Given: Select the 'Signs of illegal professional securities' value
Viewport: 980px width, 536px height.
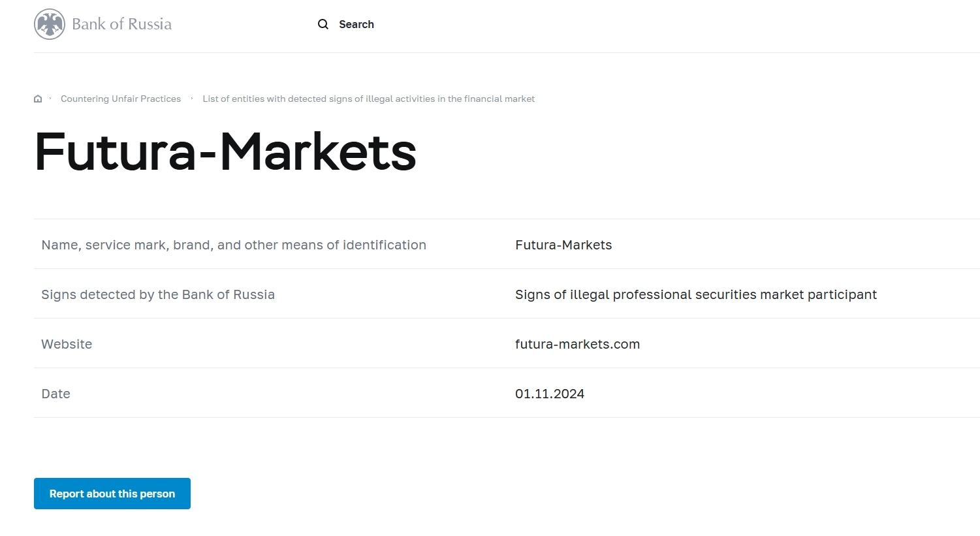Looking at the screenshot, I should [695, 294].
